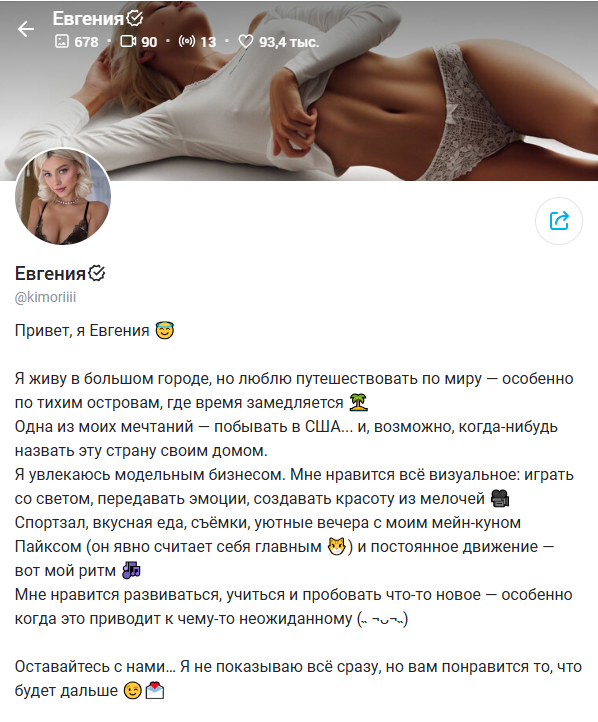Click the @kimoriiii username handle
This screenshot has height=722, width=598.
point(45,297)
